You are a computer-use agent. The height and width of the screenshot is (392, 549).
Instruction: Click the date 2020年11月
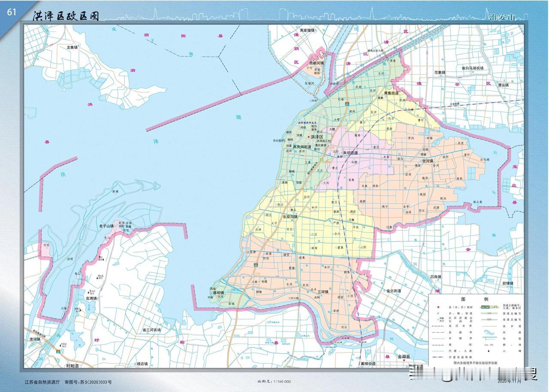510,381
